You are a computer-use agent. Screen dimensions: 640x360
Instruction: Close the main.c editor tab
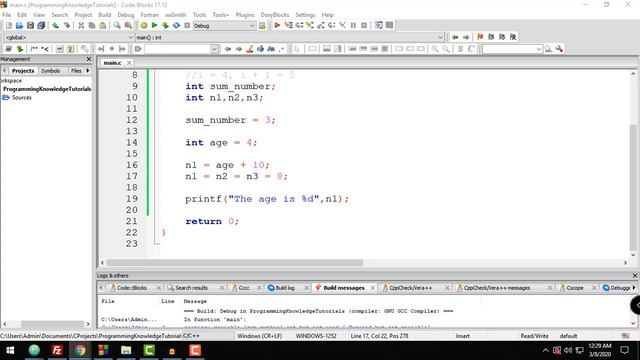129,62
